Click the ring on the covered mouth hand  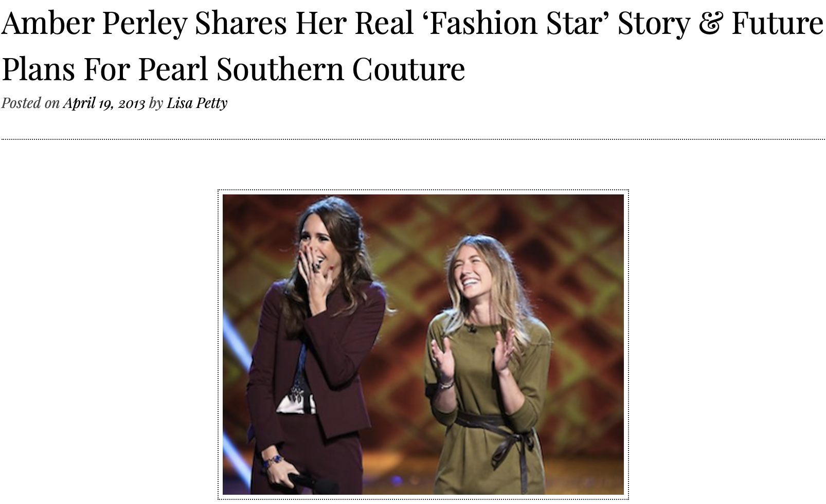(317, 267)
